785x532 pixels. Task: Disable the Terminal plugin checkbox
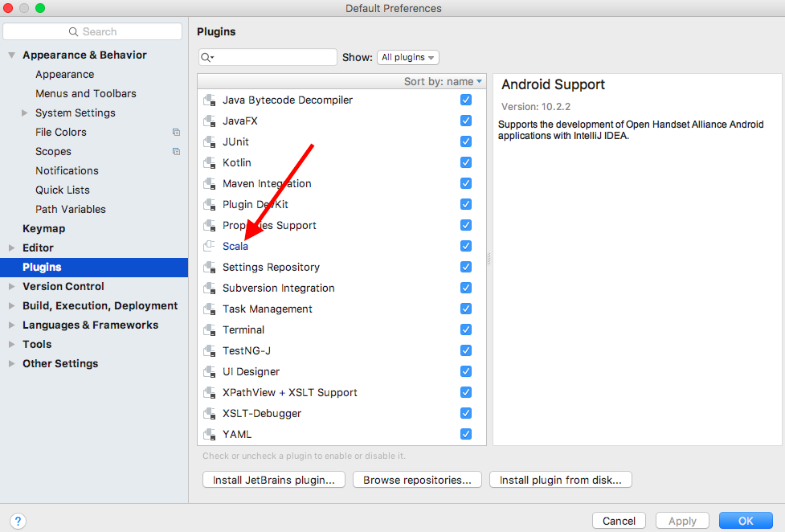[465, 329]
